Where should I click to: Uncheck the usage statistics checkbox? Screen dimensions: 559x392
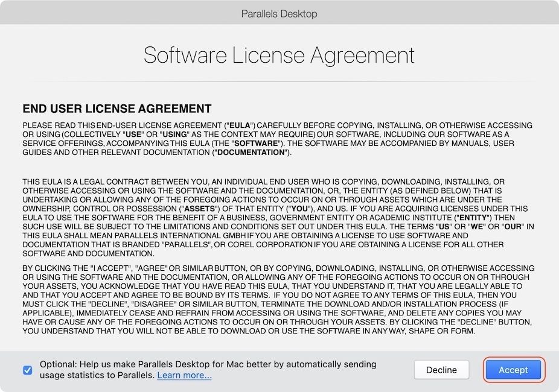(x=27, y=370)
